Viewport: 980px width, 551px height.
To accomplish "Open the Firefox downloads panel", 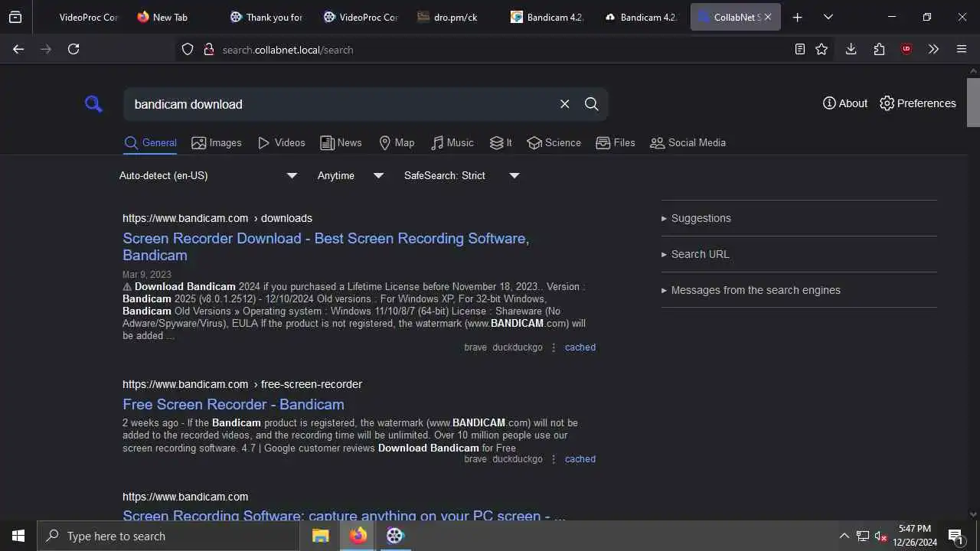I will (851, 49).
